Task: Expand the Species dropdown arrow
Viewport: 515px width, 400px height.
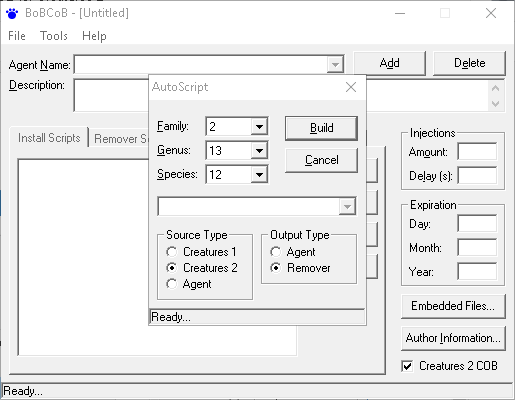Action: pos(259,174)
